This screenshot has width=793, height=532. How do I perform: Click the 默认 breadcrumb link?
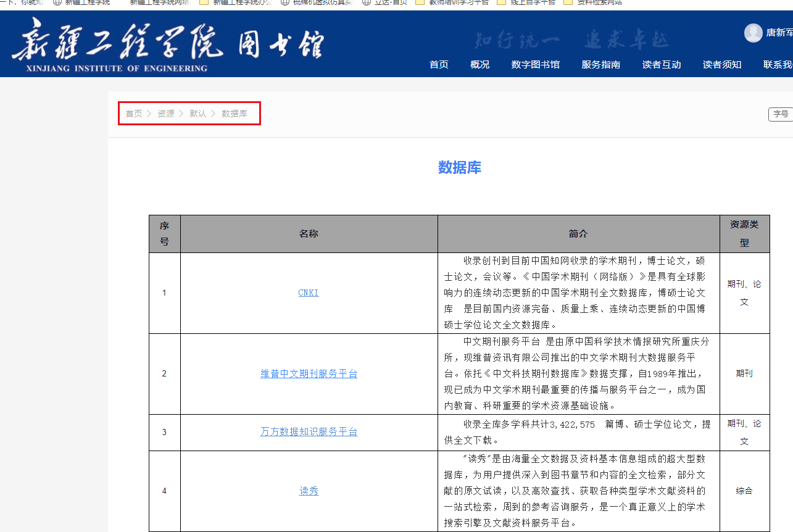[198, 114]
